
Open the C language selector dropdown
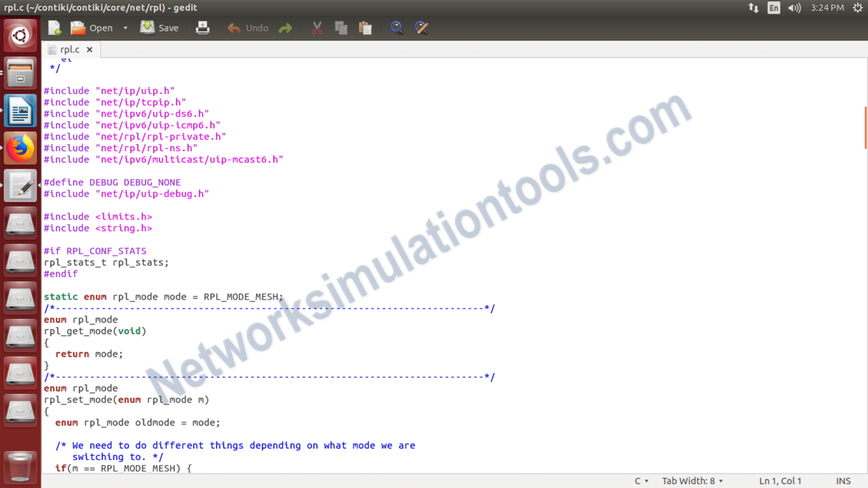(x=641, y=481)
